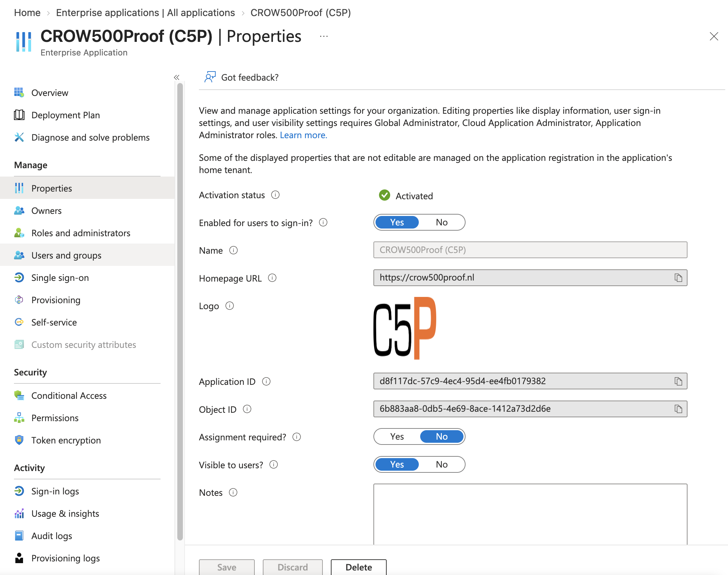The height and width of the screenshot is (575, 728).
Task: Click the Got feedback person icon
Action: pos(210,77)
